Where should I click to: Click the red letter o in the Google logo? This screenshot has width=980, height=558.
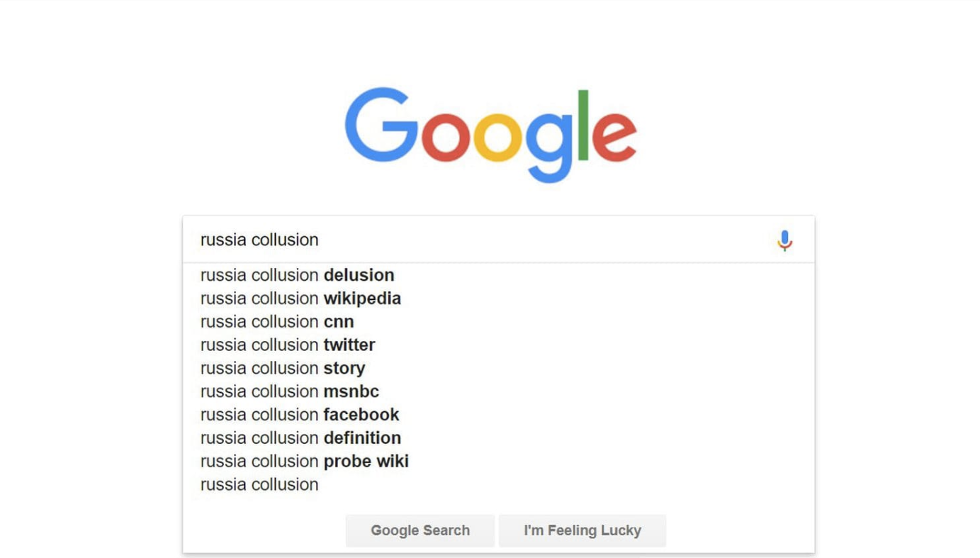(x=444, y=136)
